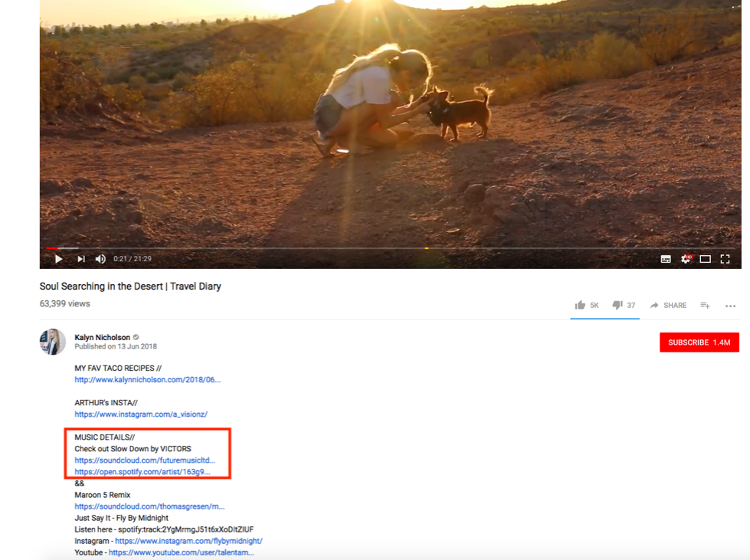Mute the video volume
The image size is (750, 560).
[x=100, y=259]
